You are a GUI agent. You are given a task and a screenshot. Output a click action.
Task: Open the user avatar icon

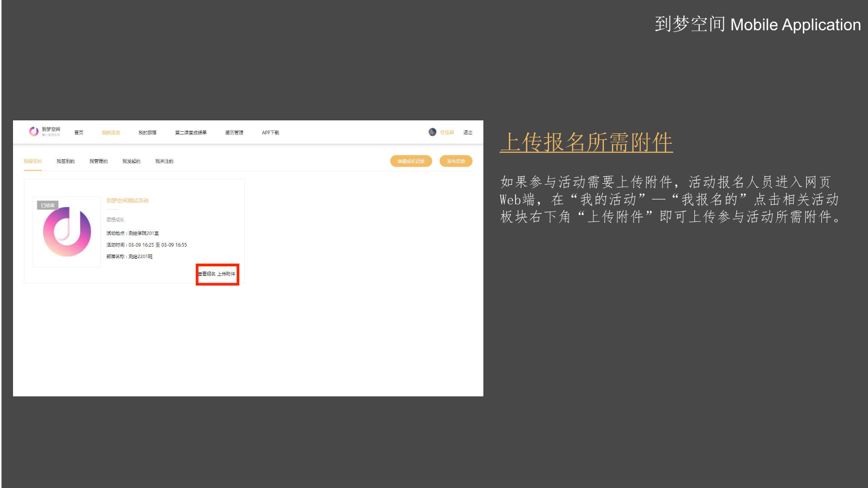coord(432,132)
